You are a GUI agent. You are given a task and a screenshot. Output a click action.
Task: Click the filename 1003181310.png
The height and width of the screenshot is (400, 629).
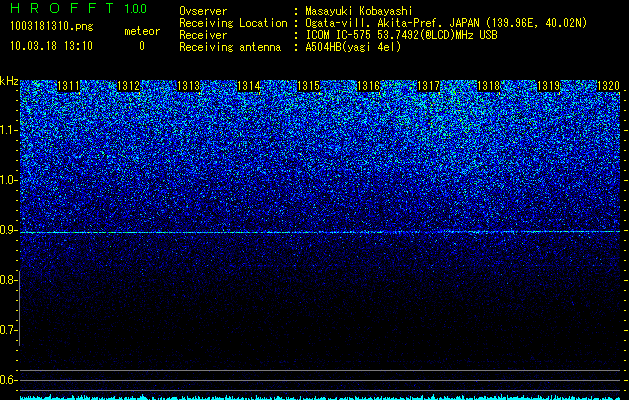coord(52,27)
